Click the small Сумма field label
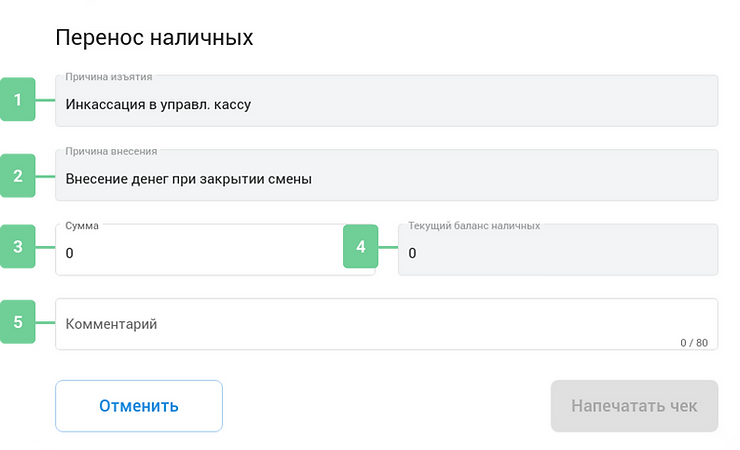The width and height of the screenshot is (740, 450). coord(82,225)
